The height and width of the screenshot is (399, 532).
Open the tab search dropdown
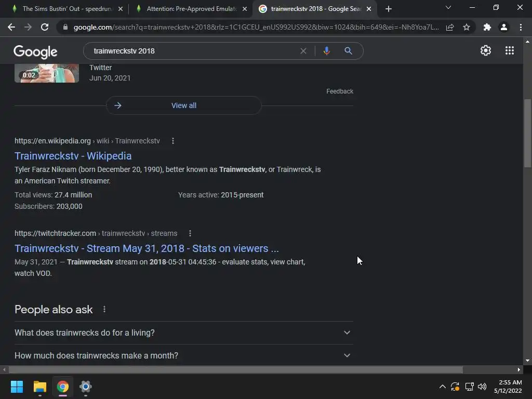pyautogui.click(x=448, y=7)
